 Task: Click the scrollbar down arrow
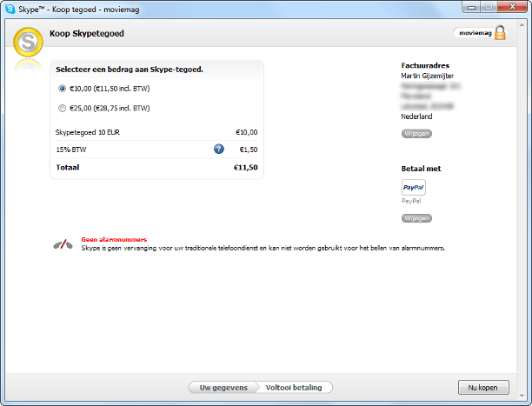pyautogui.click(x=522, y=396)
